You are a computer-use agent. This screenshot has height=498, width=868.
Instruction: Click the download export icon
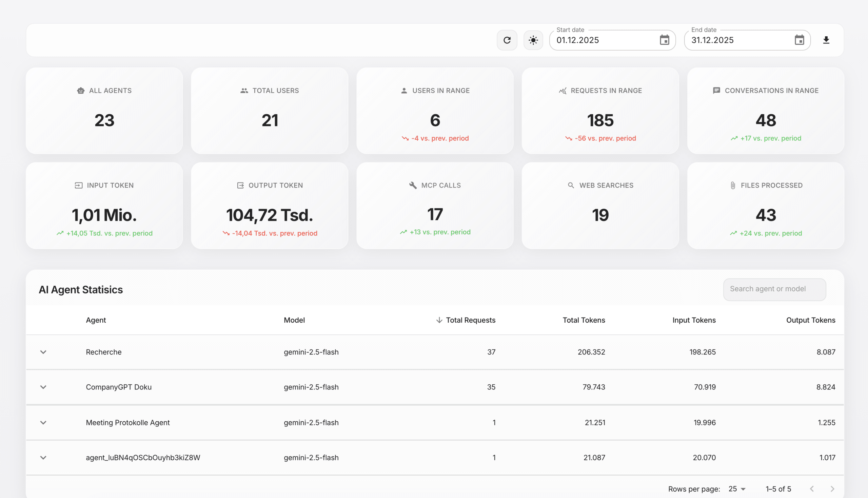coord(826,40)
